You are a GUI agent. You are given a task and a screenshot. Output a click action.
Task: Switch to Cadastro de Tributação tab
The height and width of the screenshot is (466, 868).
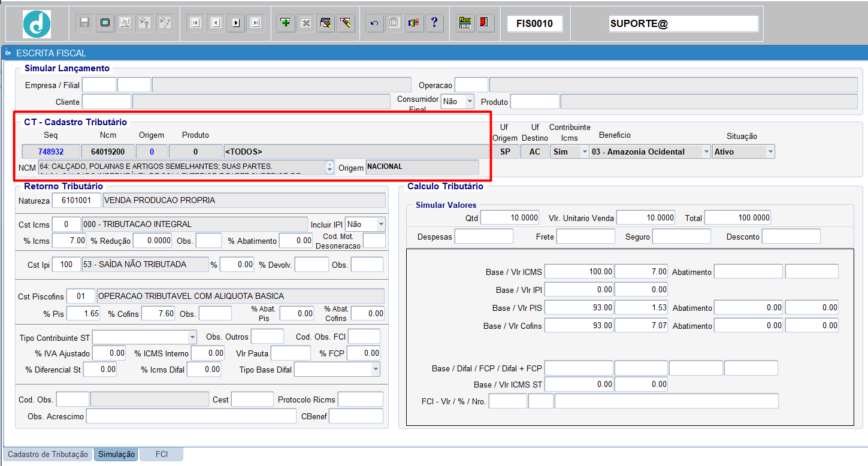click(48, 455)
